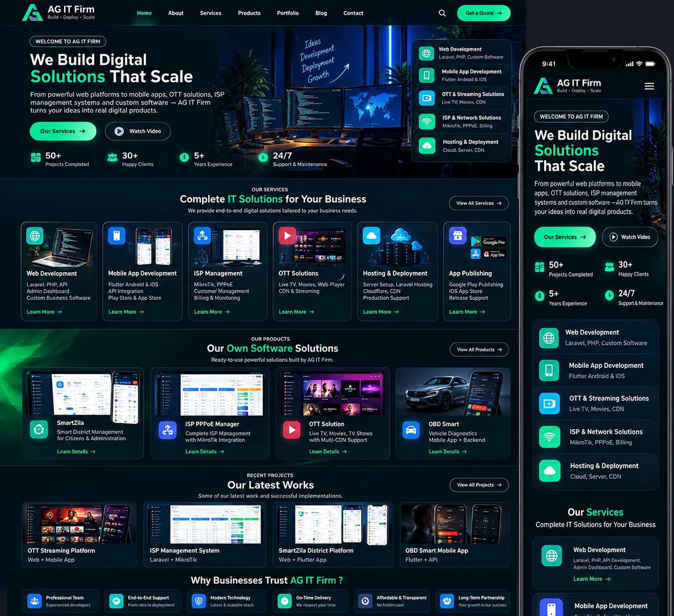Navigate to the Blog menu item

coord(321,13)
